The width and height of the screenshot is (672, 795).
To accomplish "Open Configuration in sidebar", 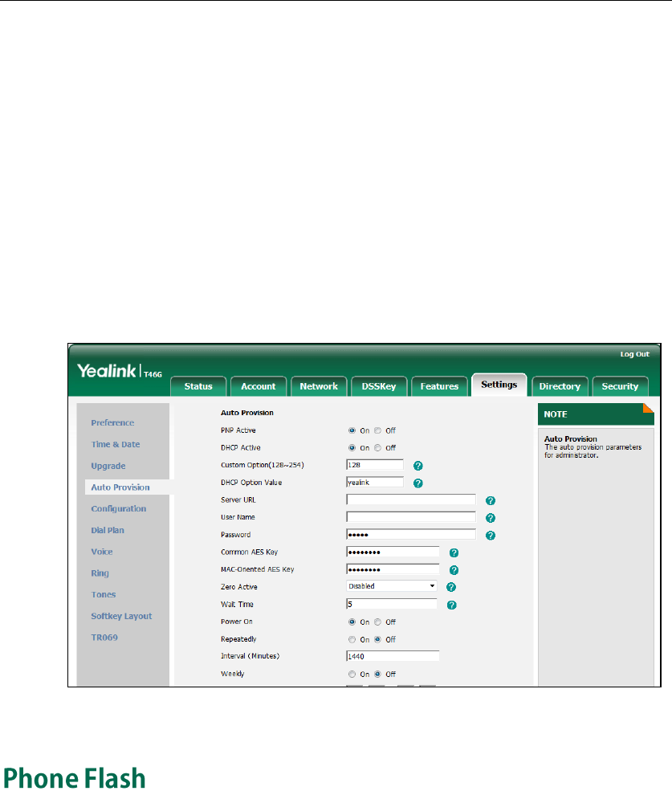I will click(119, 508).
